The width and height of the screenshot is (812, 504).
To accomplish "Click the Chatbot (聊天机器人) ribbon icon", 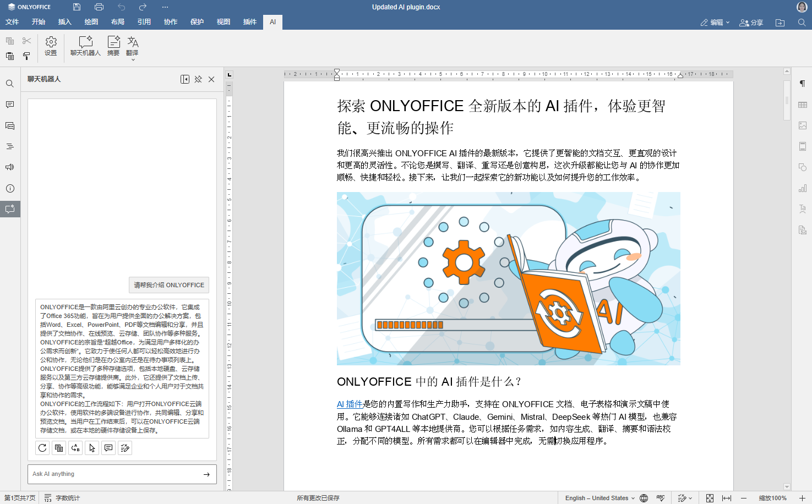I will pos(85,46).
